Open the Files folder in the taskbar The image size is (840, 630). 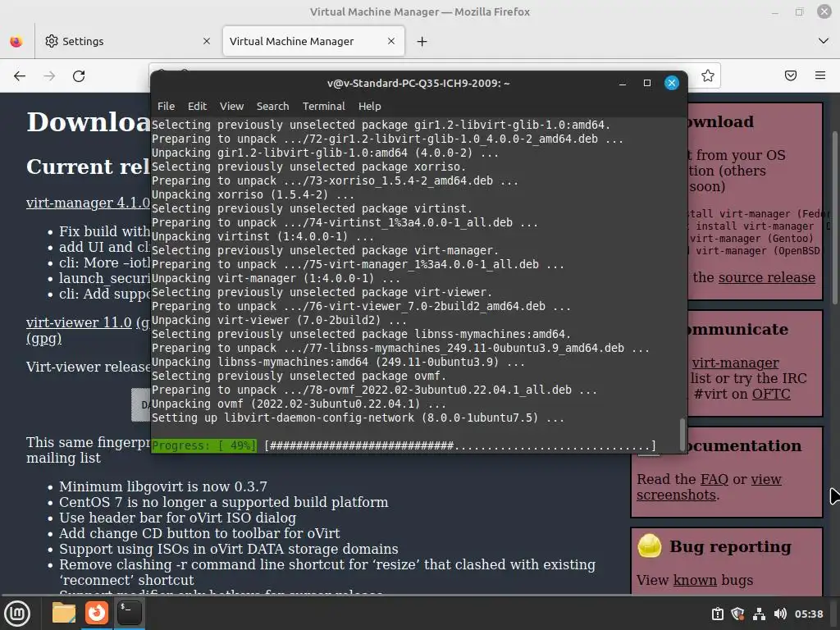(64, 613)
